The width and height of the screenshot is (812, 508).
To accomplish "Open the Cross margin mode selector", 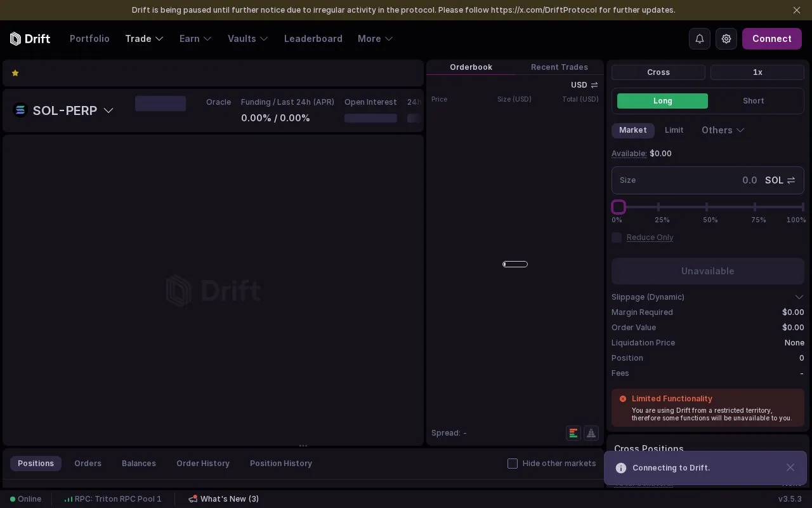I will (658, 72).
